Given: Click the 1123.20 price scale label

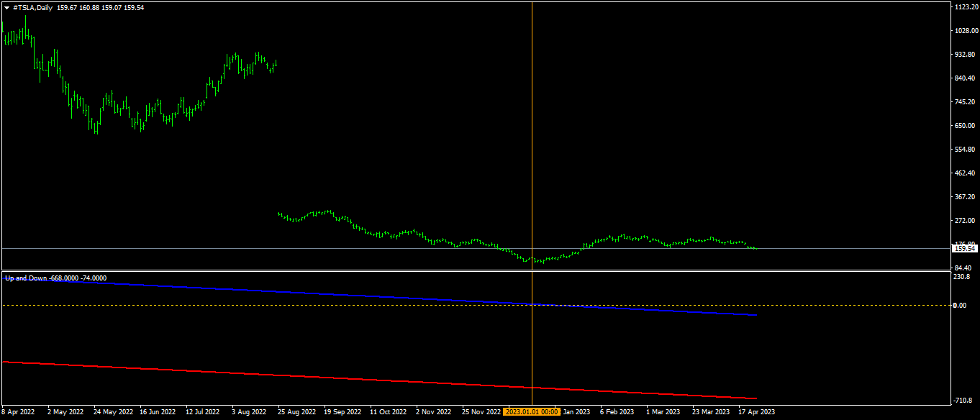Looking at the screenshot, I should (966, 6).
